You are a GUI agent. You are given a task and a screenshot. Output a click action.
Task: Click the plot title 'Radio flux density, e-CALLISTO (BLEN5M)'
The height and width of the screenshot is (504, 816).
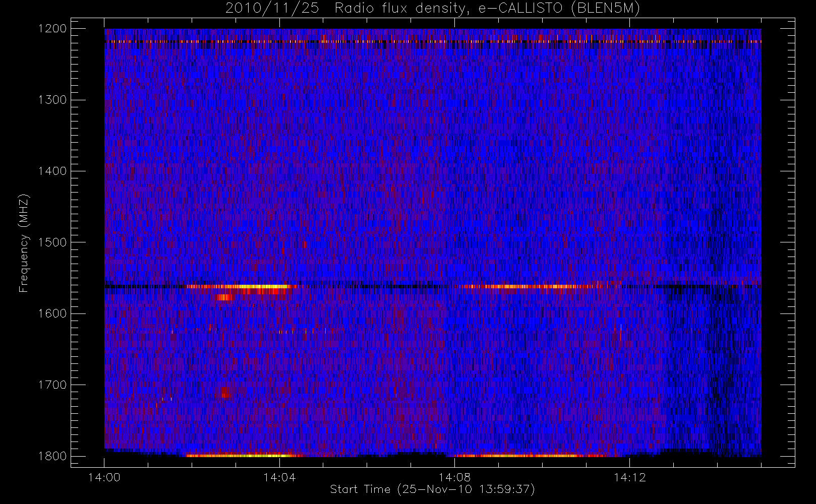(x=487, y=9)
